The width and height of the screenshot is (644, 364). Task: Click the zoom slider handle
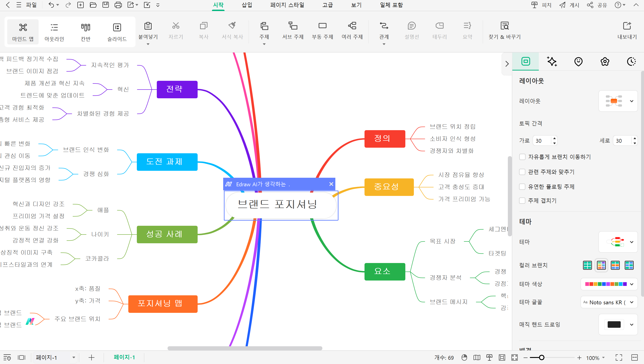(x=541, y=357)
